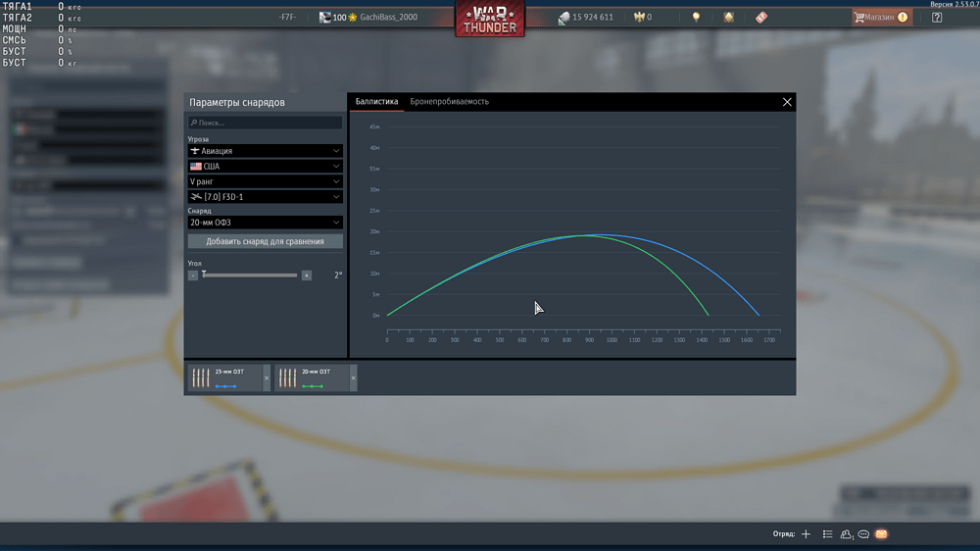Click the Silver Lions currency icon

[x=564, y=18]
